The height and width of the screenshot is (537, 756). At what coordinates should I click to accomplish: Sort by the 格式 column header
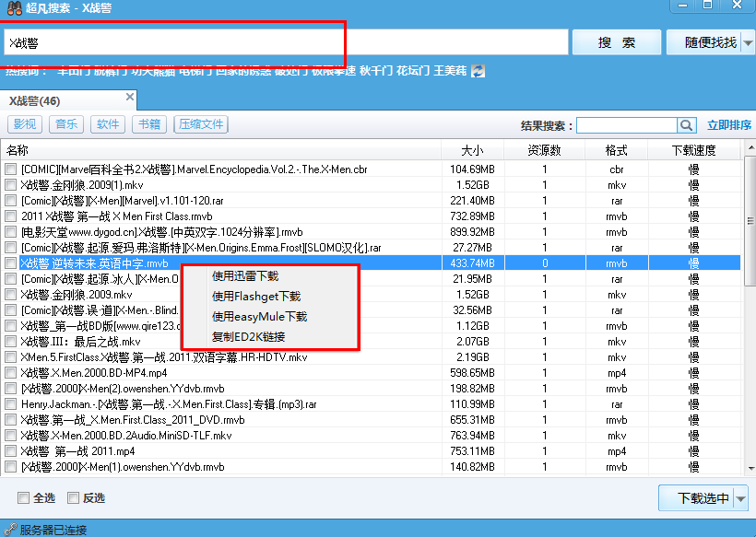tap(617, 150)
